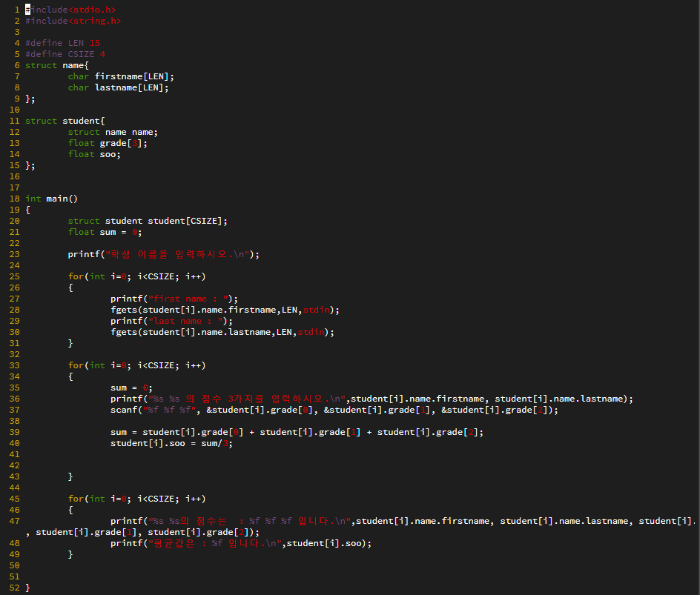Click the 'struct name name;' member
Screen dimensions: 700x595
coord(113,132)
